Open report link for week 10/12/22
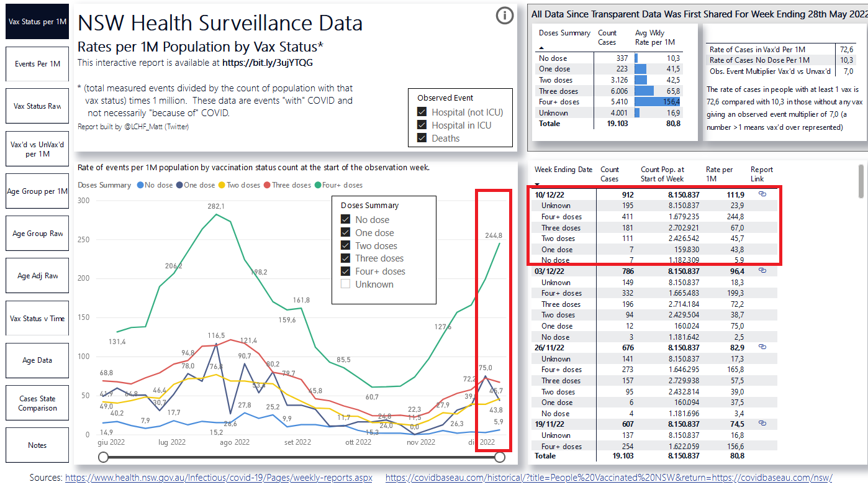 tap(762, 194)
